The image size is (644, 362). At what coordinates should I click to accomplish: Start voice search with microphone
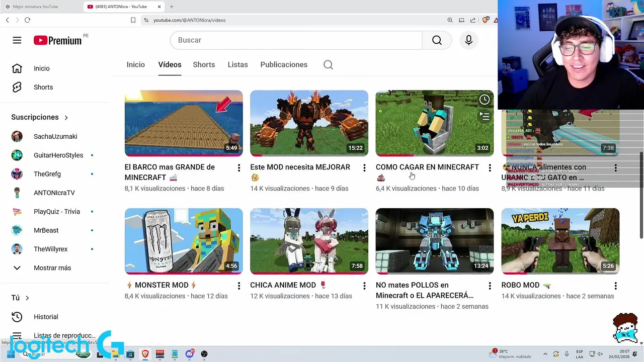point(469,40)
